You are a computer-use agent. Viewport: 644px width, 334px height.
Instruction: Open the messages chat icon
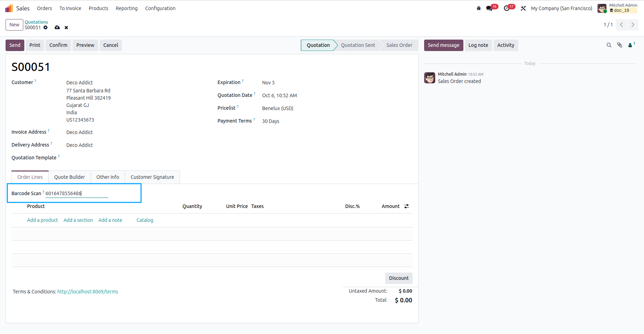[x=489, y=8]
